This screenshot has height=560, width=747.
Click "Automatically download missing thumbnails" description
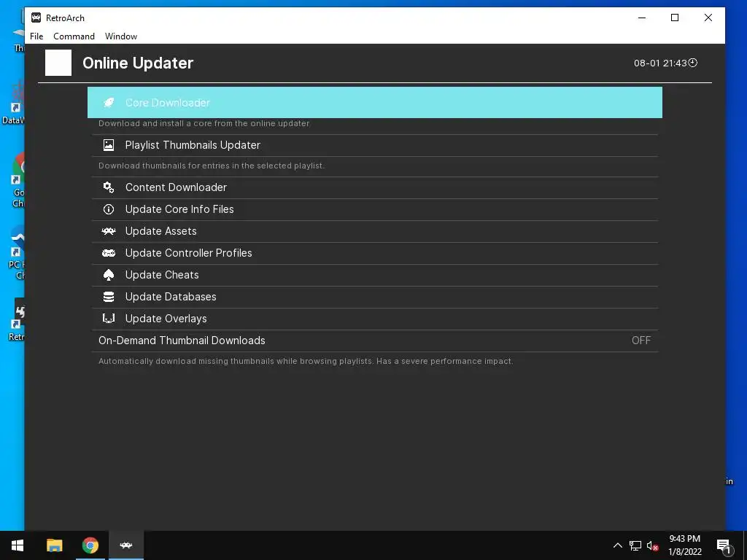pyautogui.click(x=306, y=361)
